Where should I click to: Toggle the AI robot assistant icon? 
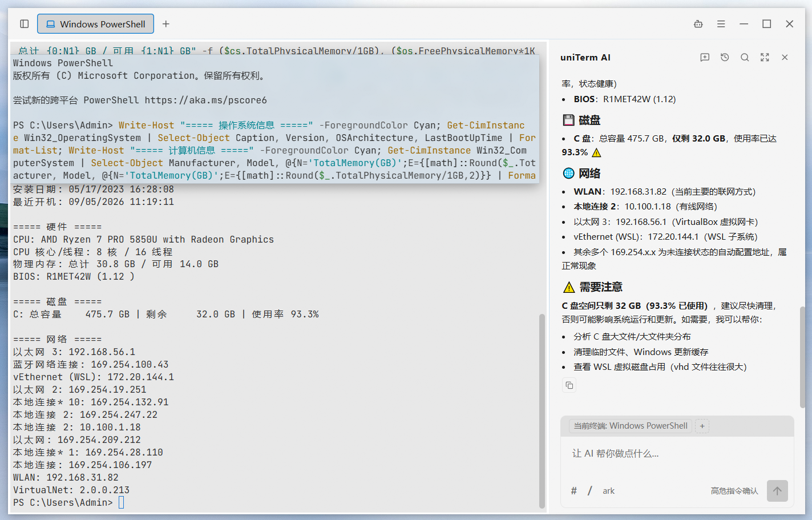click(698, 24)
